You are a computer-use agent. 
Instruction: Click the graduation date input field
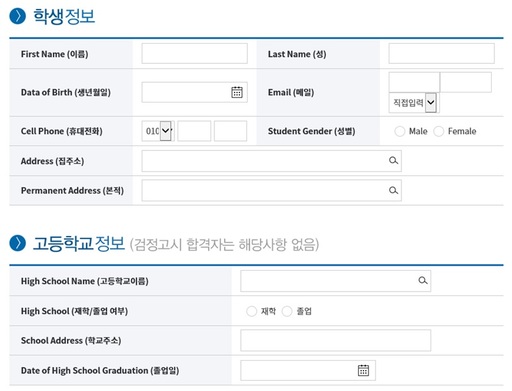click(x=308, y=370)
